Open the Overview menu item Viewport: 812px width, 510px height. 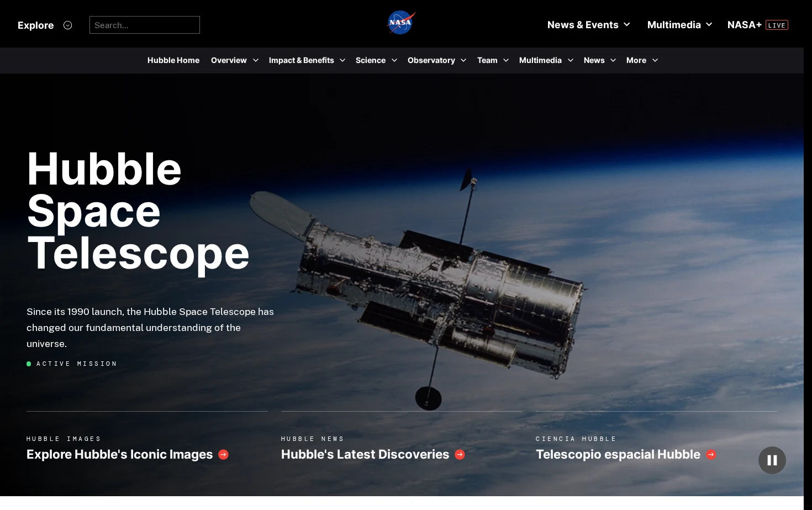click(229, 60)
